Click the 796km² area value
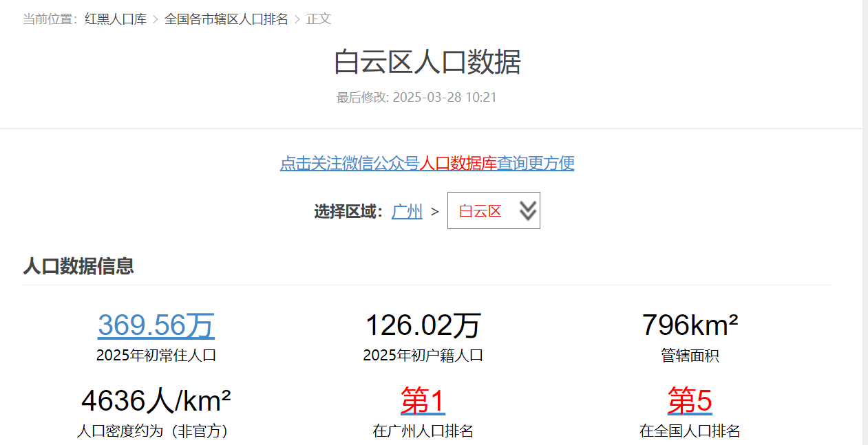This screenshot has height=445, width=868. click(690, 325)
